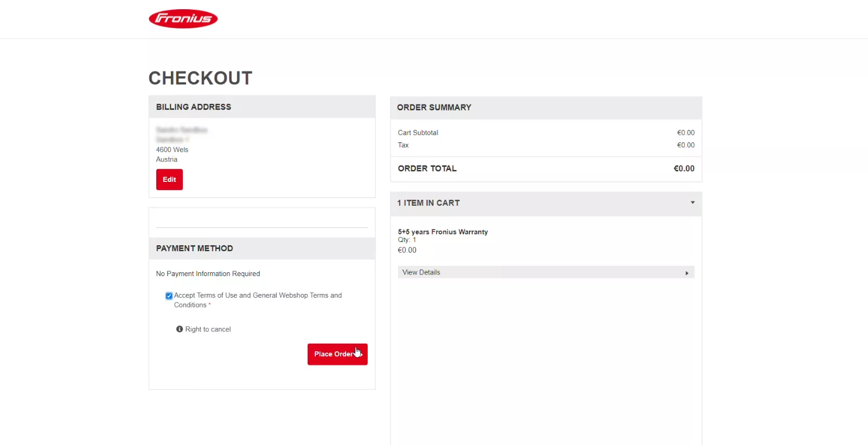Edit the billing address

(169, 180)
